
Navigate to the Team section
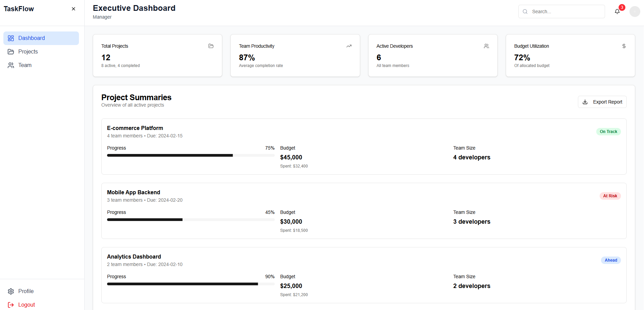[x=25, y=65]
